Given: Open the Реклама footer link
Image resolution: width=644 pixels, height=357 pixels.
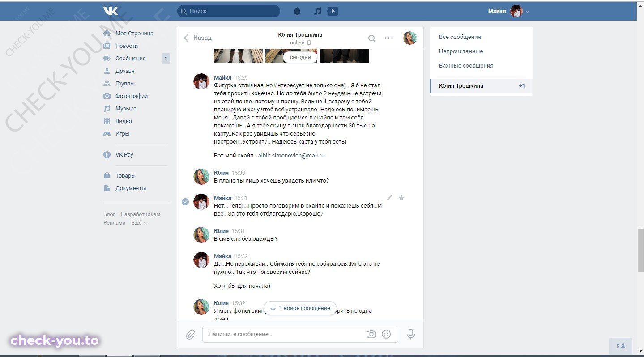Looking at the screenshot, I should (x=115, y=223).
